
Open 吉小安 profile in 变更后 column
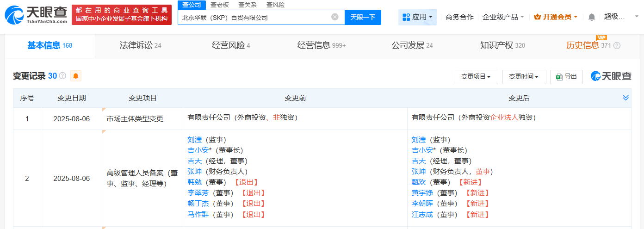[x=422, y=150]
